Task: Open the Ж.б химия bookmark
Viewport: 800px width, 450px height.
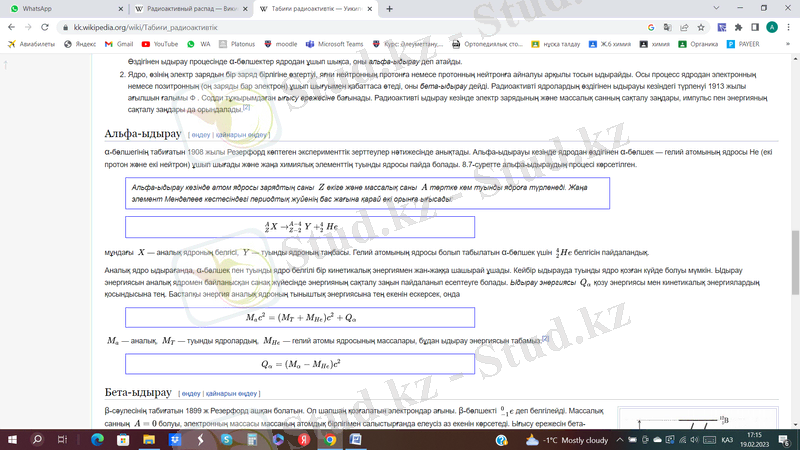Action: (x=610, y=44)
